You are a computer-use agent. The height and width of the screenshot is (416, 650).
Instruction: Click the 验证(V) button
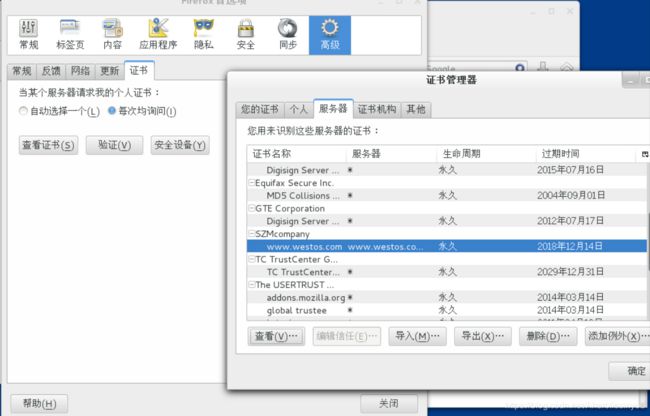(114, 145)
